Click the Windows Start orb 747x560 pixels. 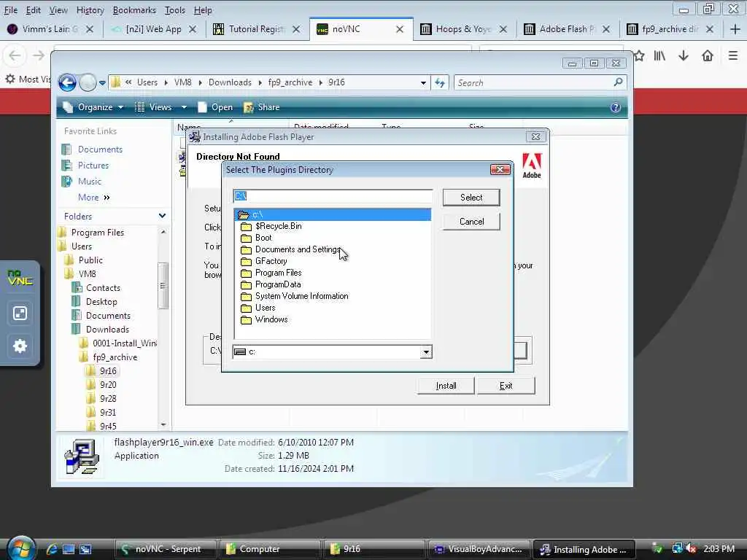coord(21,548)
